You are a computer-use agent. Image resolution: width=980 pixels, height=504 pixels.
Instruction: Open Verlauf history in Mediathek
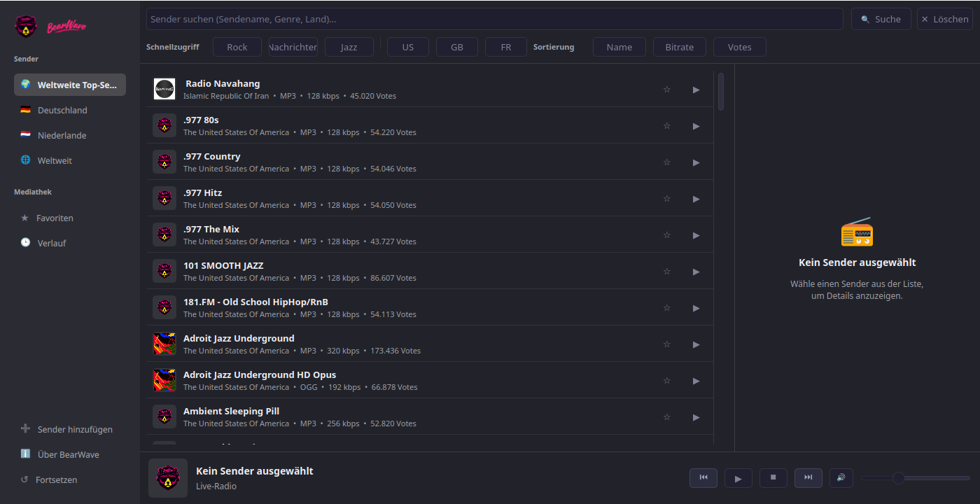pyautogui.click(x=70, y=243)
